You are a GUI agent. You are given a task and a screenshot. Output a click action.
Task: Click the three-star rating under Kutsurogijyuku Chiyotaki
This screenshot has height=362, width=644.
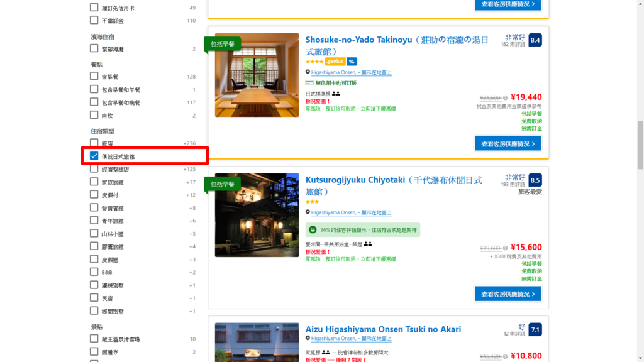[312, 202]
